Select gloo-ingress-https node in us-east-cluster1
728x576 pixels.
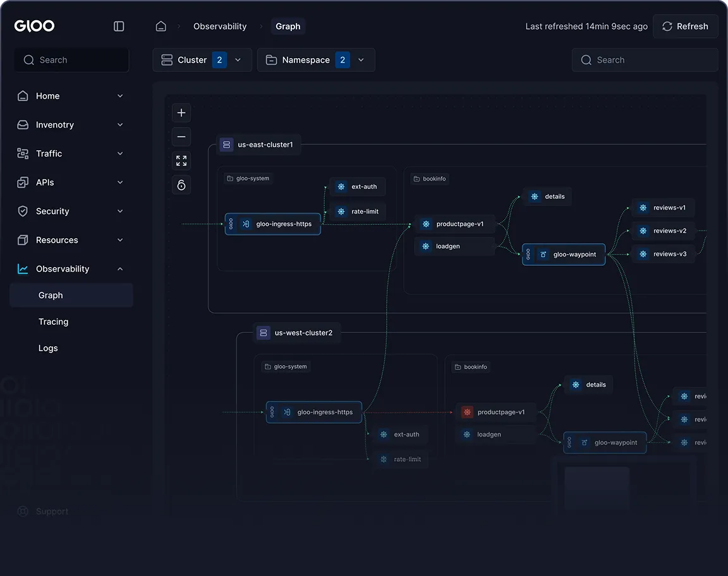pos(273,224)
